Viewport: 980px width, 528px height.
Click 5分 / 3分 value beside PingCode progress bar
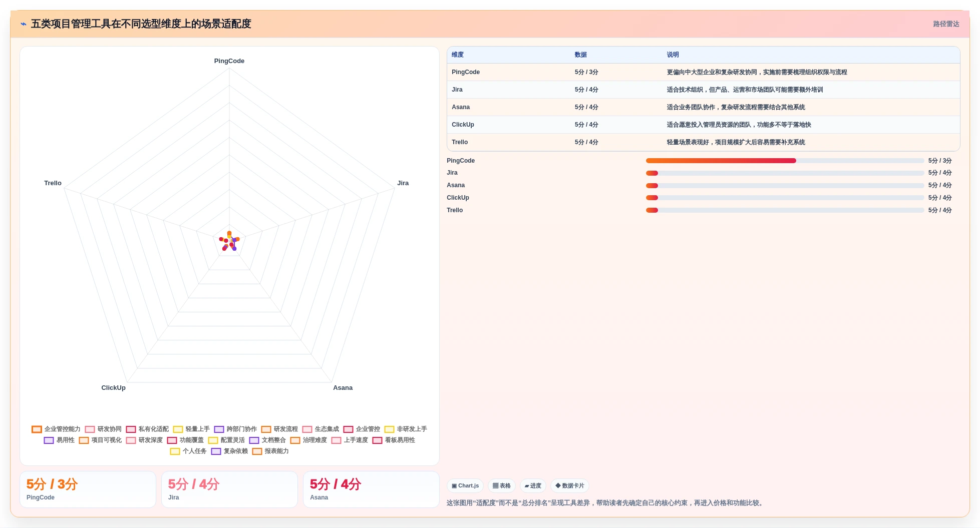(940, 161)
